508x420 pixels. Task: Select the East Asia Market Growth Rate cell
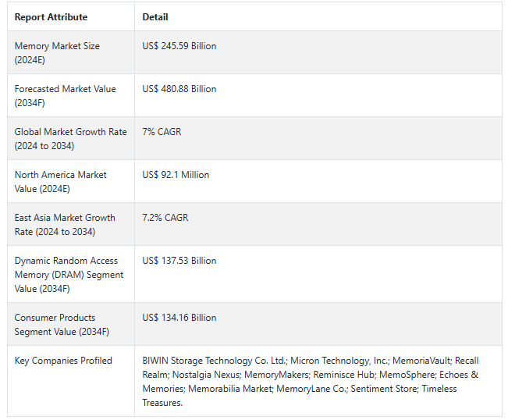click(x=71, y=224)
